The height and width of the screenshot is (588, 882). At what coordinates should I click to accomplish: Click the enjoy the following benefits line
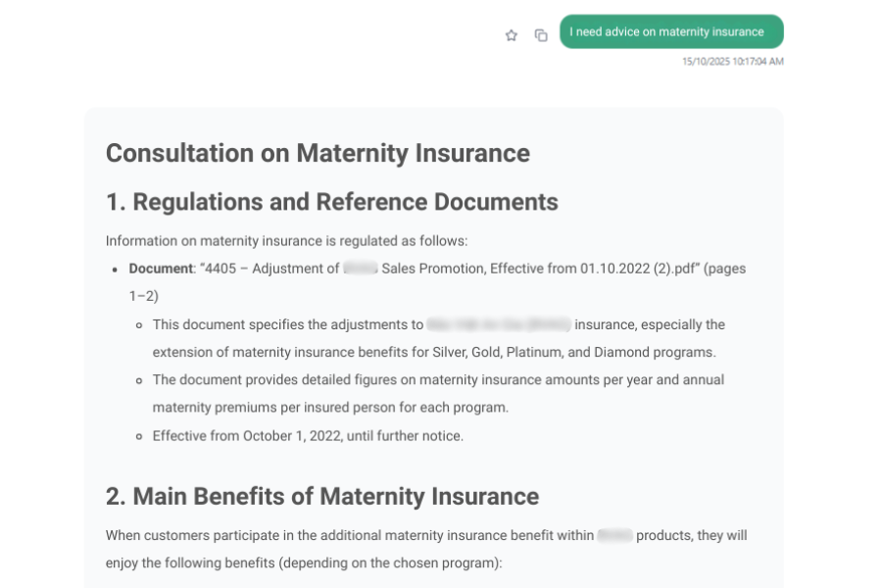click(x=303, y=564)
